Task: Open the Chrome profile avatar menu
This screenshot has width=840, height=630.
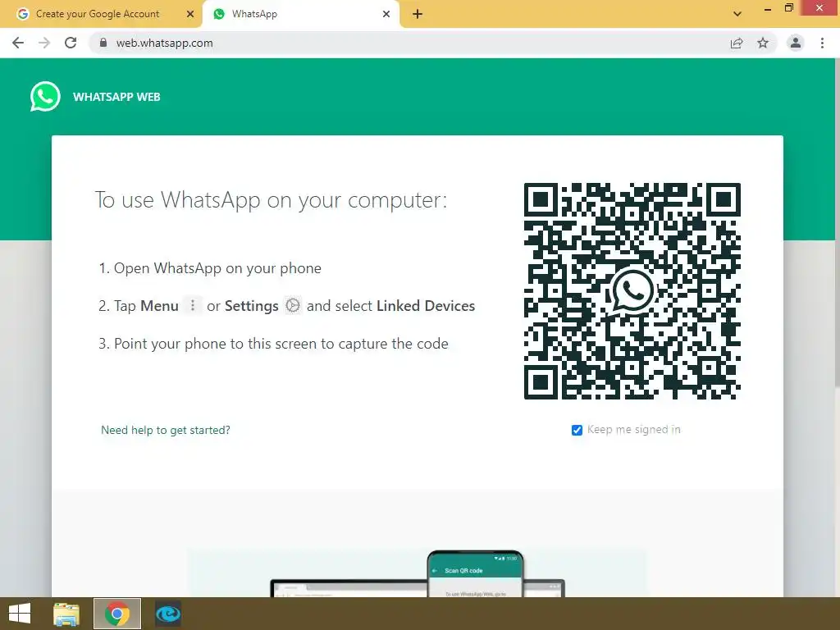Action: (x=796, y=43)
